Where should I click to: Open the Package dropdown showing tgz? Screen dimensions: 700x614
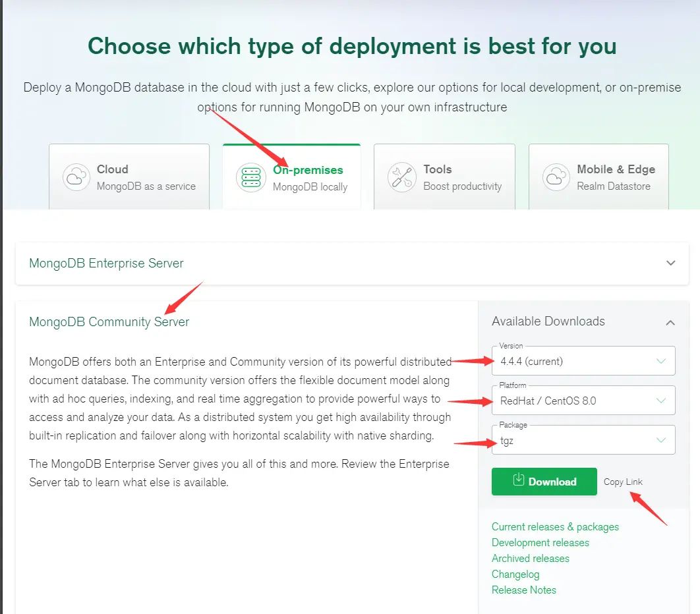[x=583, y=440]
